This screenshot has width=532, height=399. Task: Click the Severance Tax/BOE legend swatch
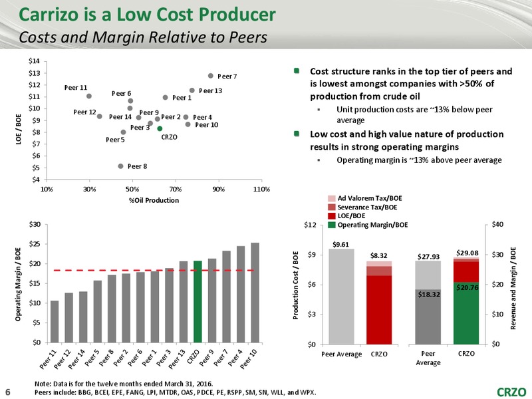[x=332, y=207]
